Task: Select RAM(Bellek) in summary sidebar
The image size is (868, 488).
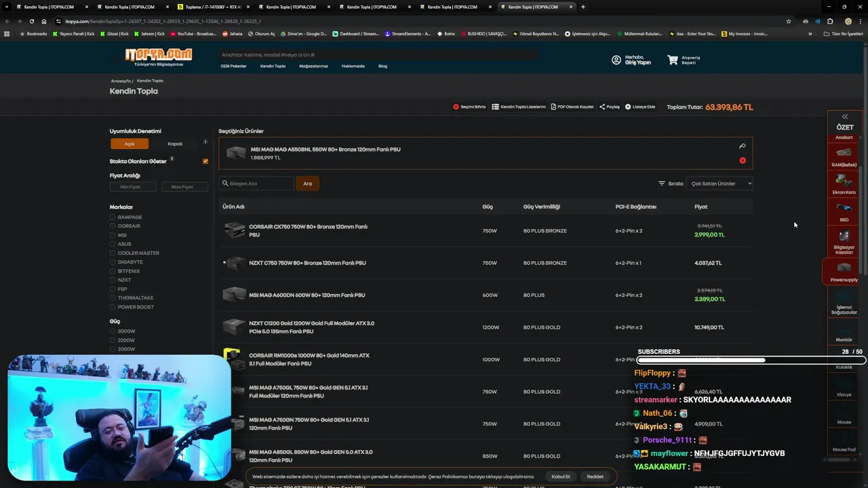Action: [x=844, y=157]
